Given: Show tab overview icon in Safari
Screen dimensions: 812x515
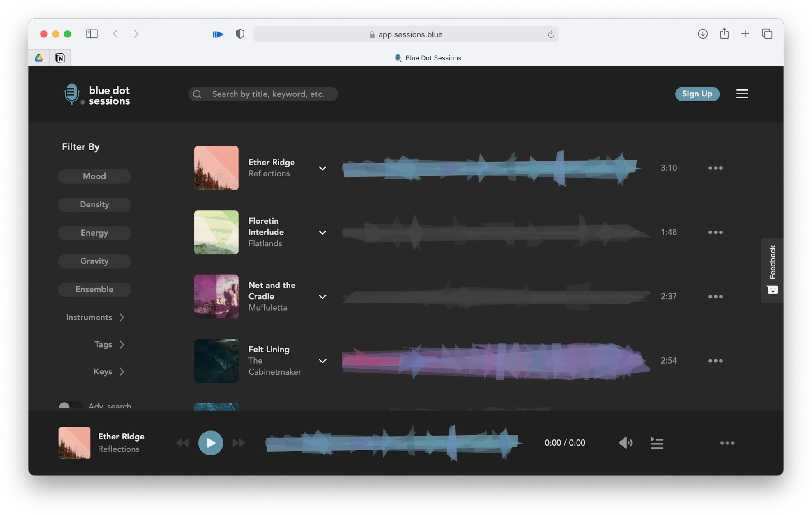Looking at the screenshot, I should point(767,34).
